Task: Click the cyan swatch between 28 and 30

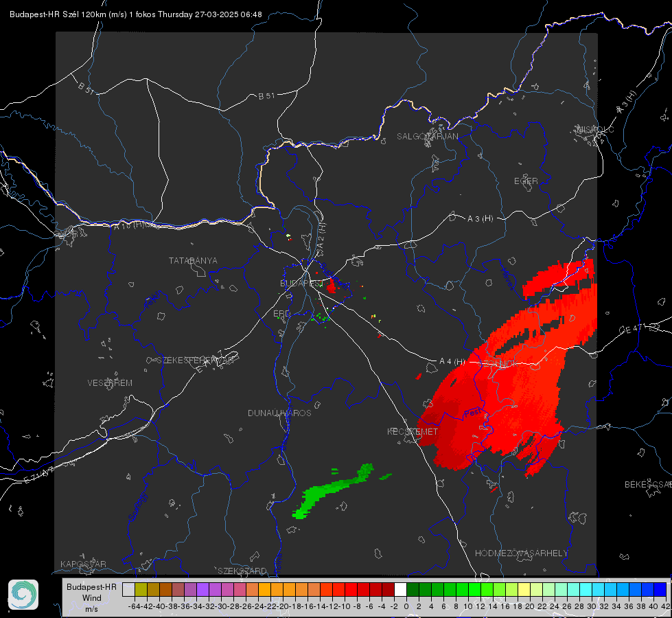Action: coord(586,590)
